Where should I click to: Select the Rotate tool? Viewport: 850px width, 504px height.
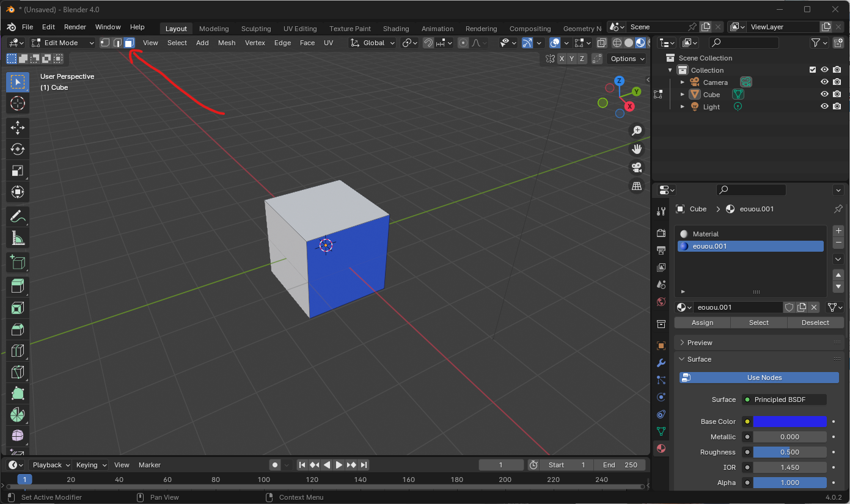18,149
